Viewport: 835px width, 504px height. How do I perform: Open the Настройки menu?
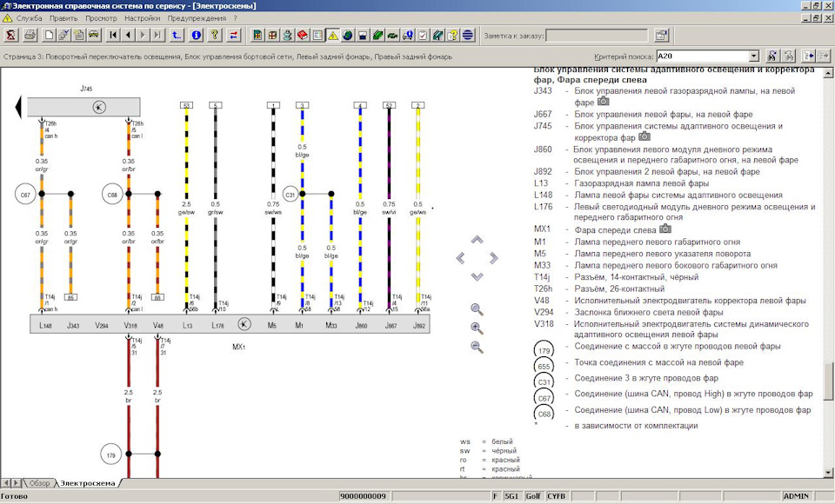[x=142, y=18]
